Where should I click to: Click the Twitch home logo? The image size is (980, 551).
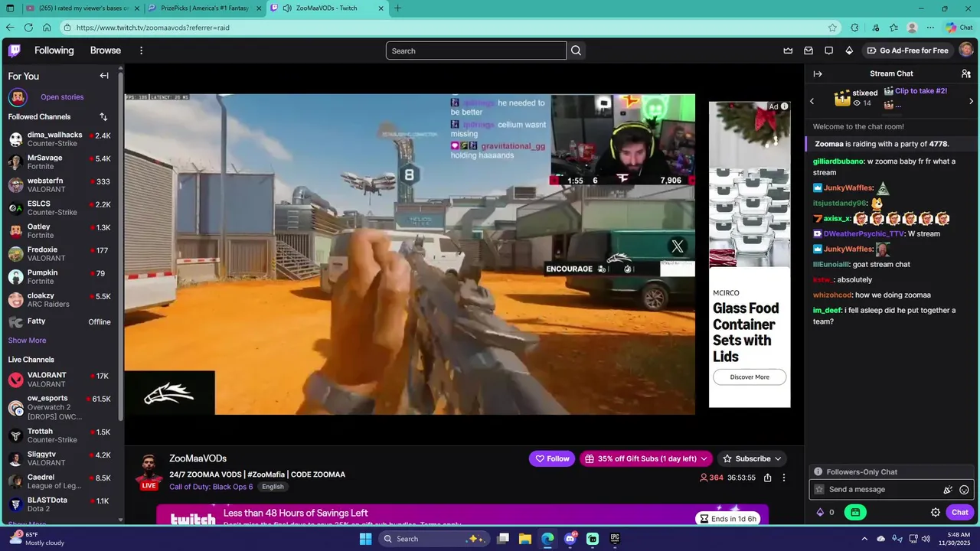[15, 51]
